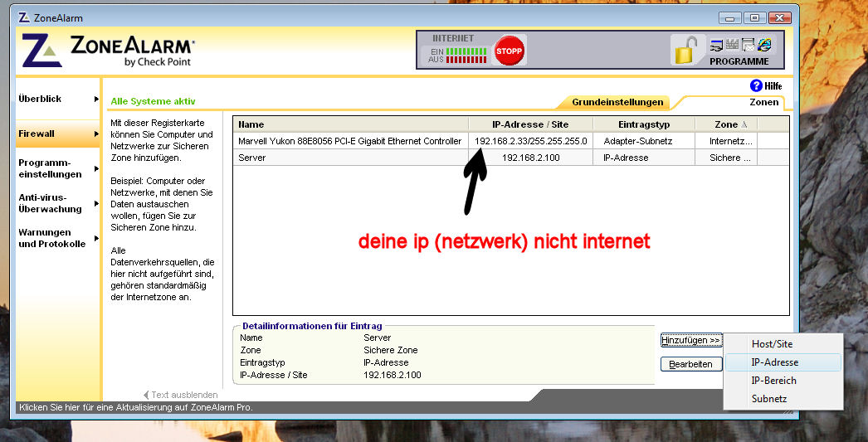
Task: Click Text ausblenden to hide help text
Action: click(x=180, y=395)
